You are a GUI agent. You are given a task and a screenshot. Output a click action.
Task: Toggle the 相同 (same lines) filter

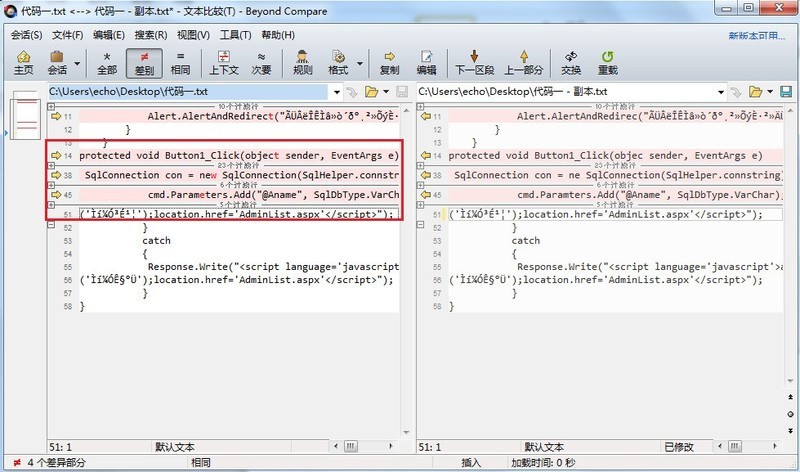[x=180, y=62]
